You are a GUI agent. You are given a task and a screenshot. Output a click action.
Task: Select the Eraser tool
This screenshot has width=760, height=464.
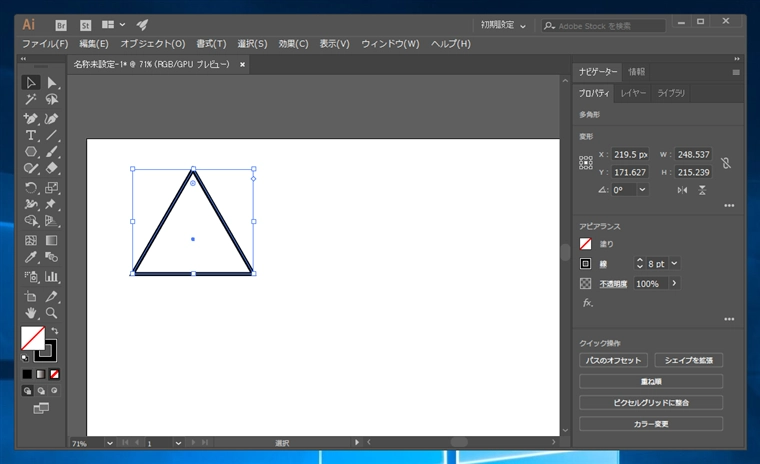(51, 168)
